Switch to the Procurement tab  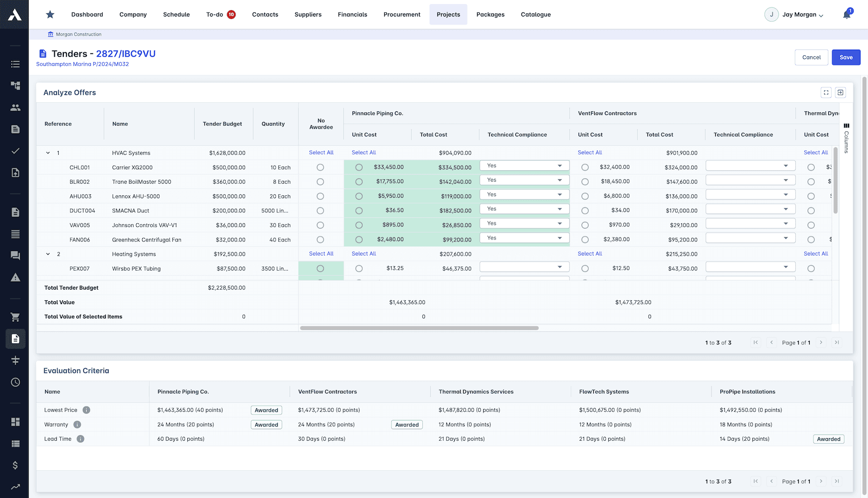pos(402,14)
